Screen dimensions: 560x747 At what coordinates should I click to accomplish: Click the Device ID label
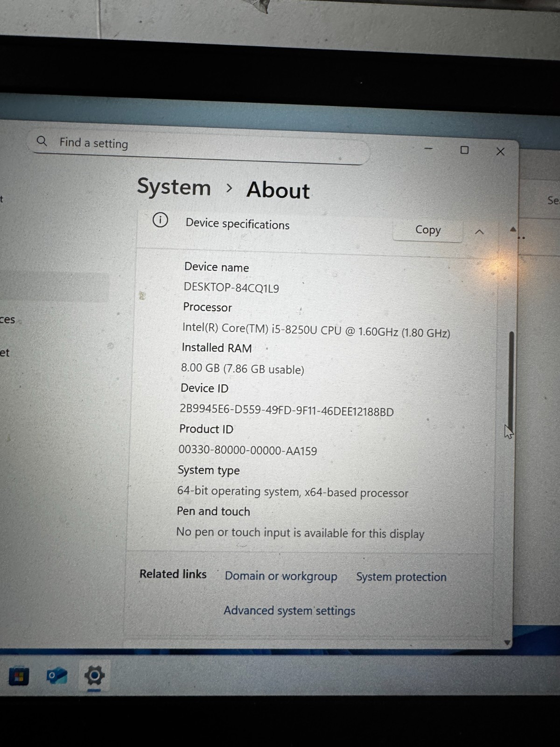coord(204,388)
